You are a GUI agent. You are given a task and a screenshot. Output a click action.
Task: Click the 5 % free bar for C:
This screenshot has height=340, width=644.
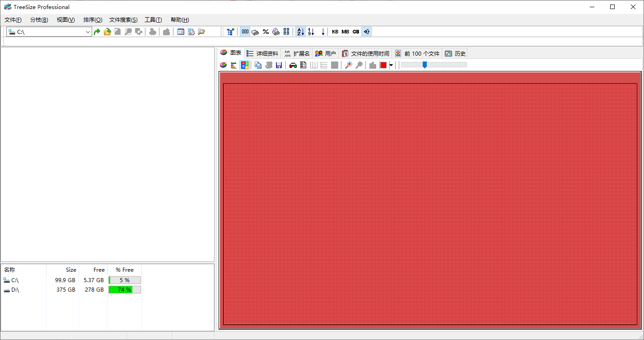(125, 280)
